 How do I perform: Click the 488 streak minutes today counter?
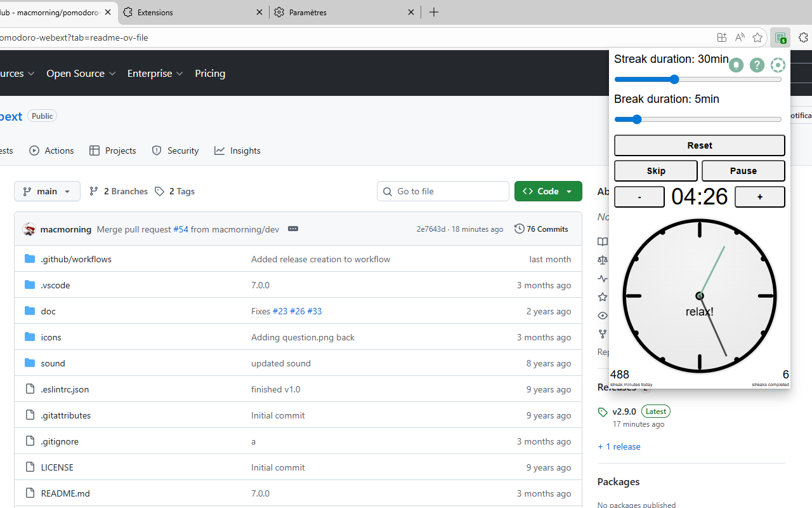(x=620, y=375)
